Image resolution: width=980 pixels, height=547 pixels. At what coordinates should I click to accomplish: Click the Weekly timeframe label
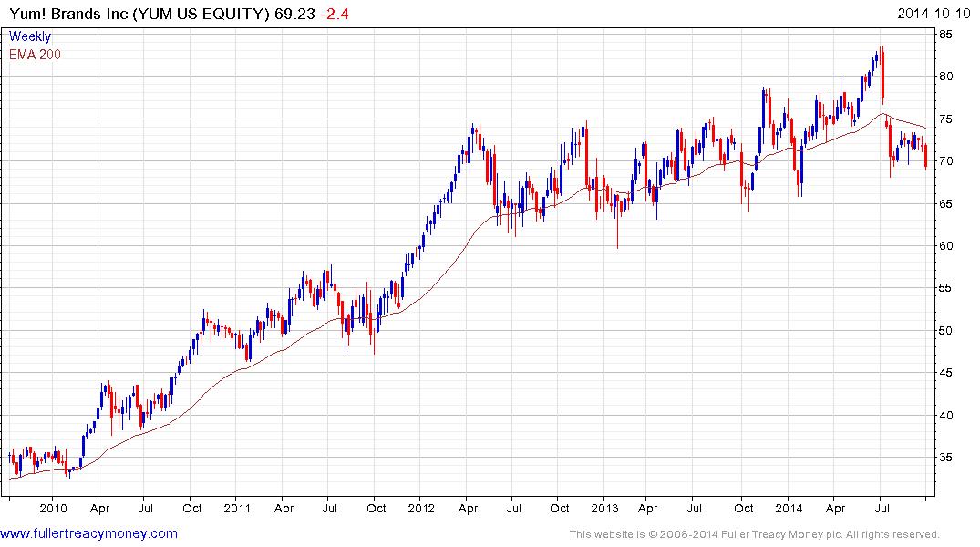[x=30, y=37]
